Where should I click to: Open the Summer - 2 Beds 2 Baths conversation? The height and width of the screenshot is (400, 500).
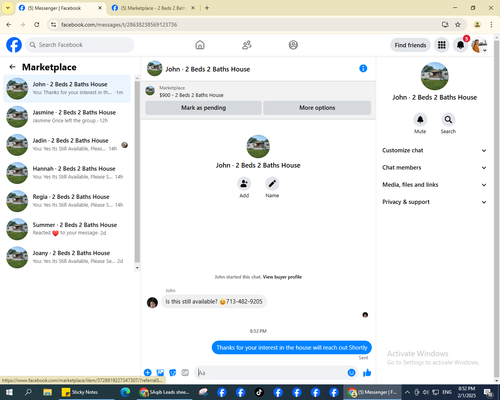[x=67, y=229]
